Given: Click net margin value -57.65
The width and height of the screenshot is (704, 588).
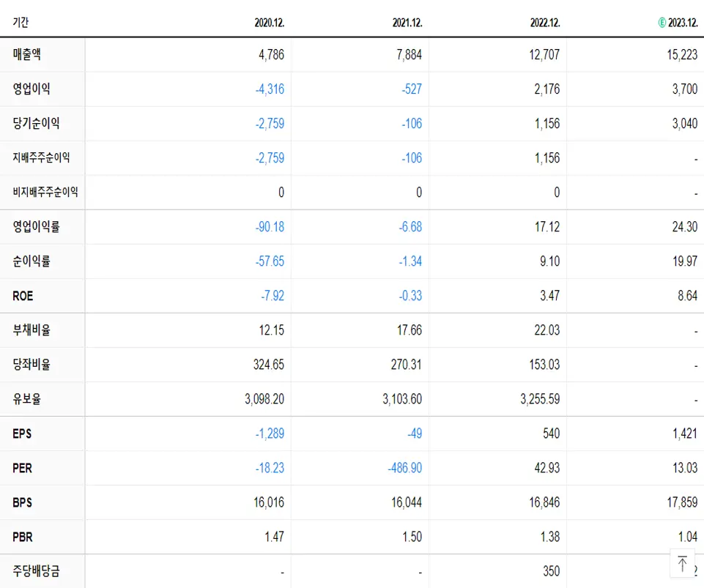Looking at the screenshot, I should pyautogui.click(x=270, y=261).
